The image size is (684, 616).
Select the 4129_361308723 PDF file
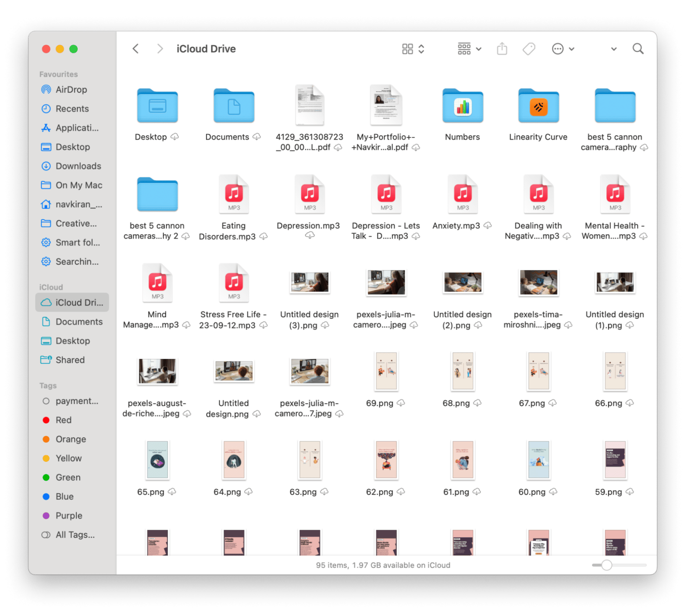click(x=310, y=106)
